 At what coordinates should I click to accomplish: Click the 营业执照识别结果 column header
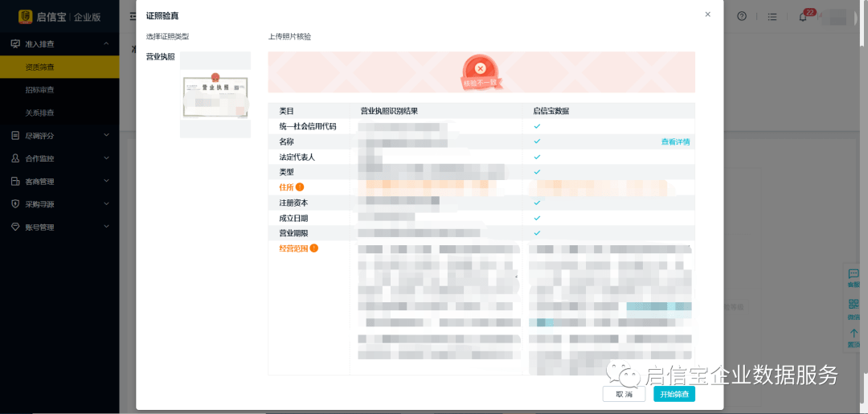point(389,111)
